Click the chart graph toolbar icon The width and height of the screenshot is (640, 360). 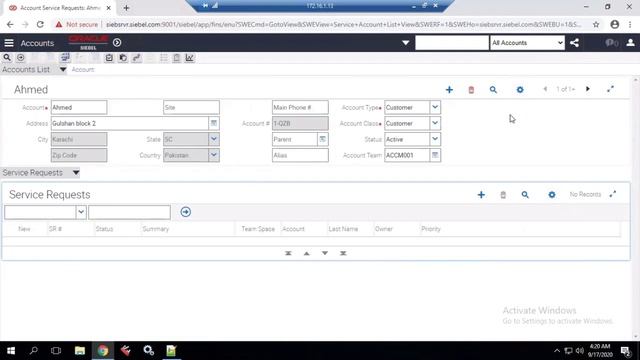click(x=189, y=58)
